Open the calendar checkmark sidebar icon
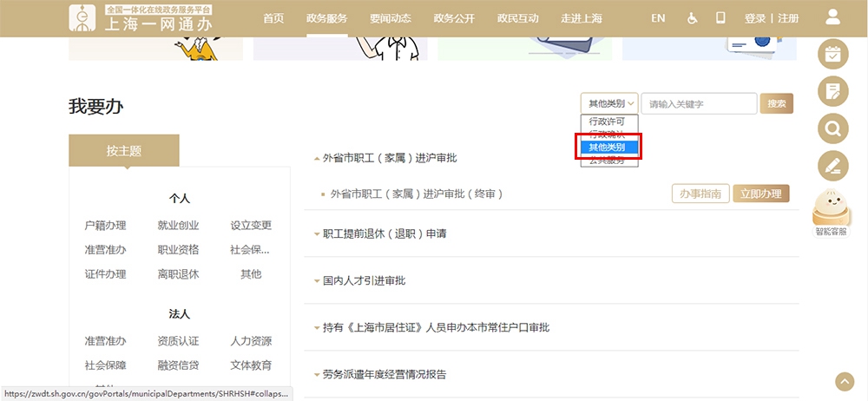 click(833, 54)
